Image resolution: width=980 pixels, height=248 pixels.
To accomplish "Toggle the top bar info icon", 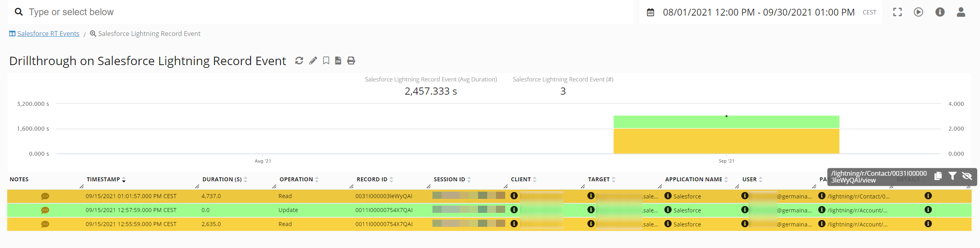I will point(940,12).
